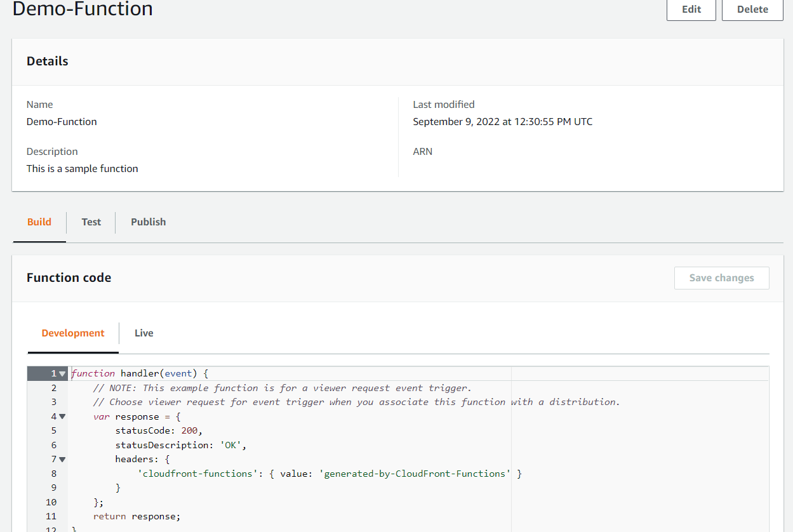
Task: Place cursor on 'return response;' line
Action: tap(137, 516)
